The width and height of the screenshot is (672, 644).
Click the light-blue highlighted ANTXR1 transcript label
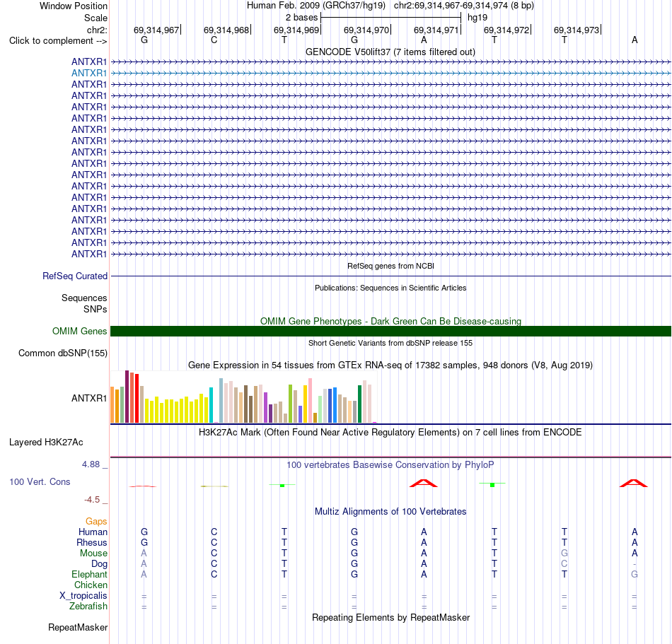coord(88,74)
